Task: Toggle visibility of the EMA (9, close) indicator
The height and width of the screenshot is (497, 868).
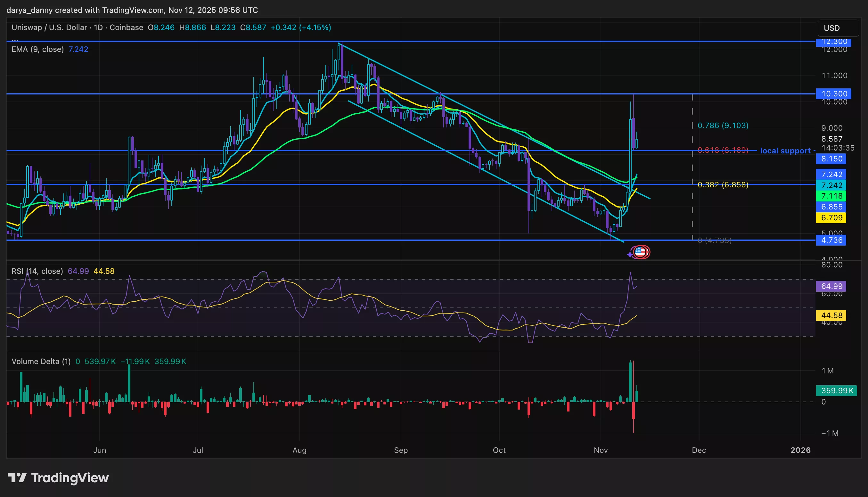Action: pyautogui.click(x=37, y=49)
